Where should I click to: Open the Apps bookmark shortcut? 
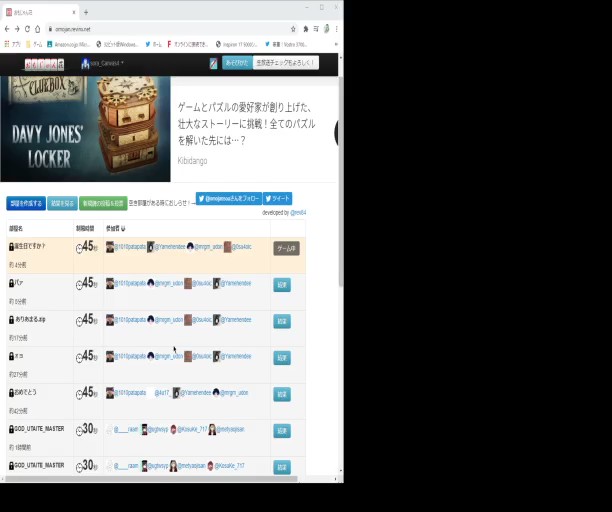pyautogui.click(x=12, y=44)
